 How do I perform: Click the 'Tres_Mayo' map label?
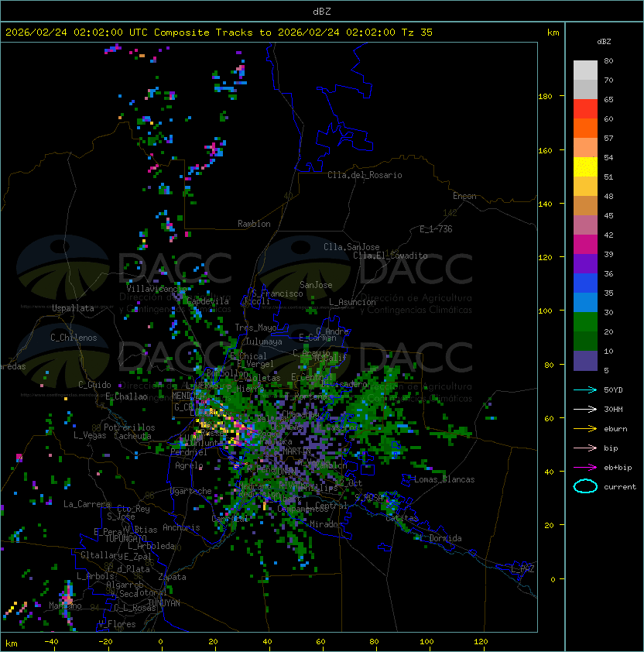click(255, 328)
